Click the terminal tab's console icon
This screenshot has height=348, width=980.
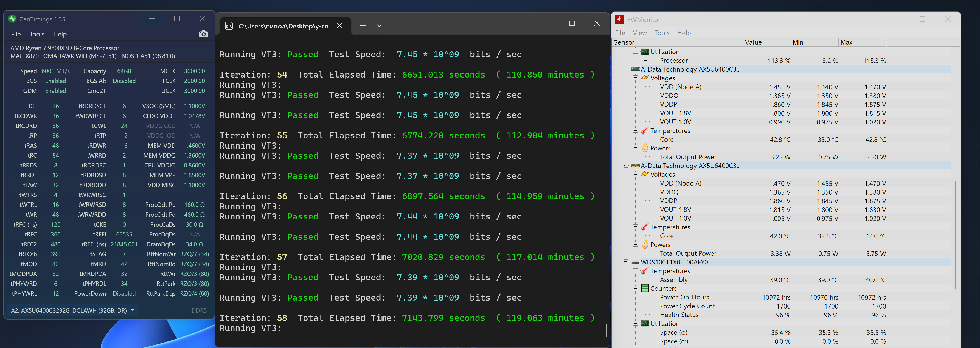point(229,26)
